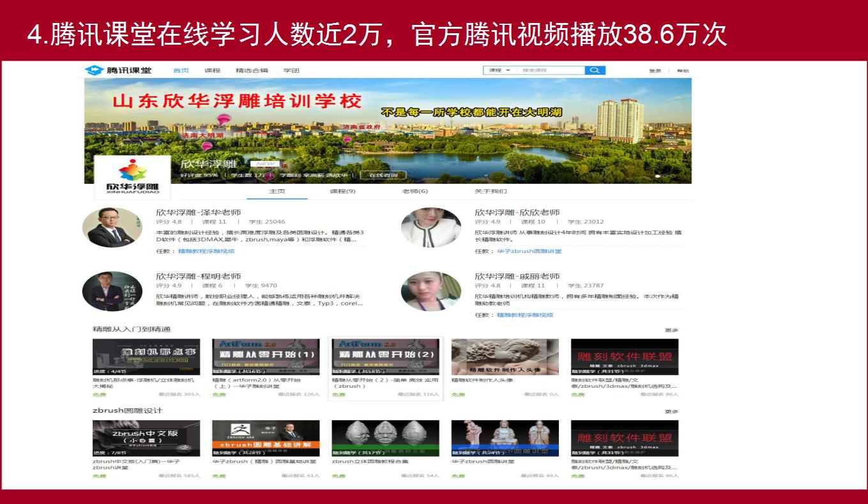Open the Buddha statues course thumbnail
The height and width of the screenshot is (504, 868).
point(505,438)
